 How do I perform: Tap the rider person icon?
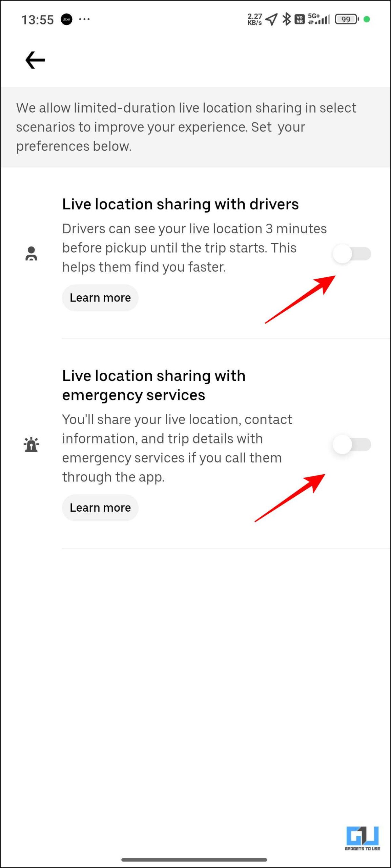[x=31, y=253]
